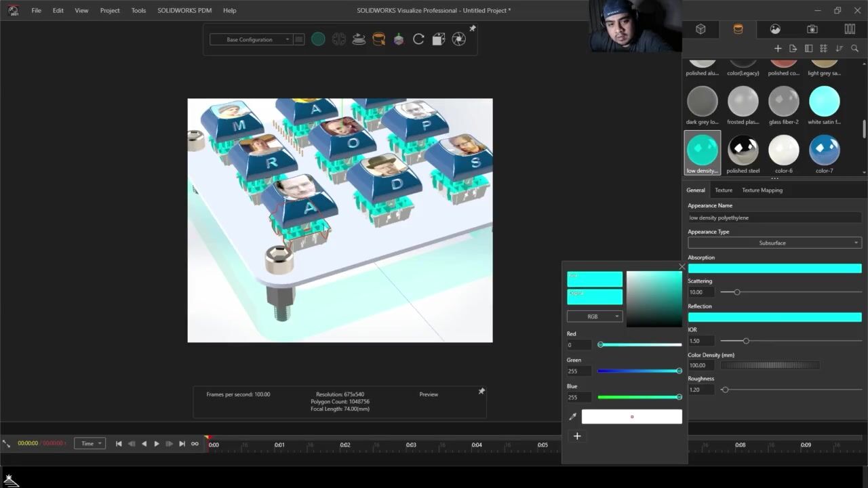Click the camera aperture render icon
Image resolution: width=868 pixels, height=488 pixels.
point(459,39)
